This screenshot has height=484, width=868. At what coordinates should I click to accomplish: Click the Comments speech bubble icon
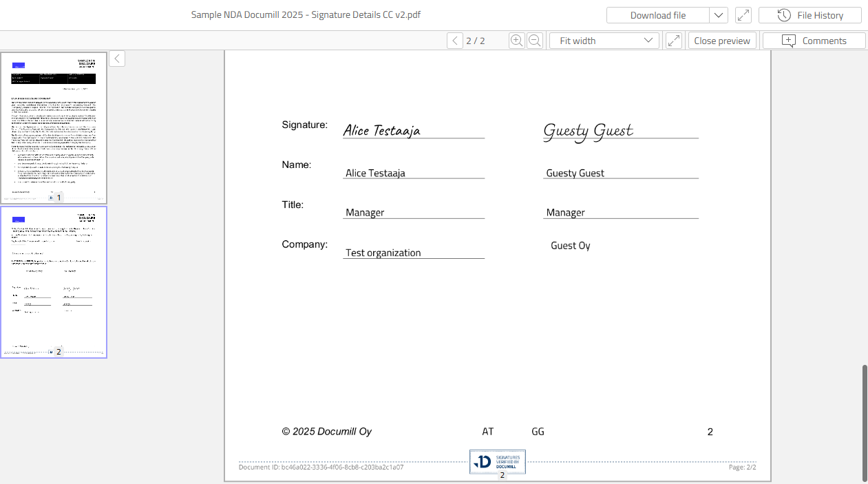[x=789, y=41]
